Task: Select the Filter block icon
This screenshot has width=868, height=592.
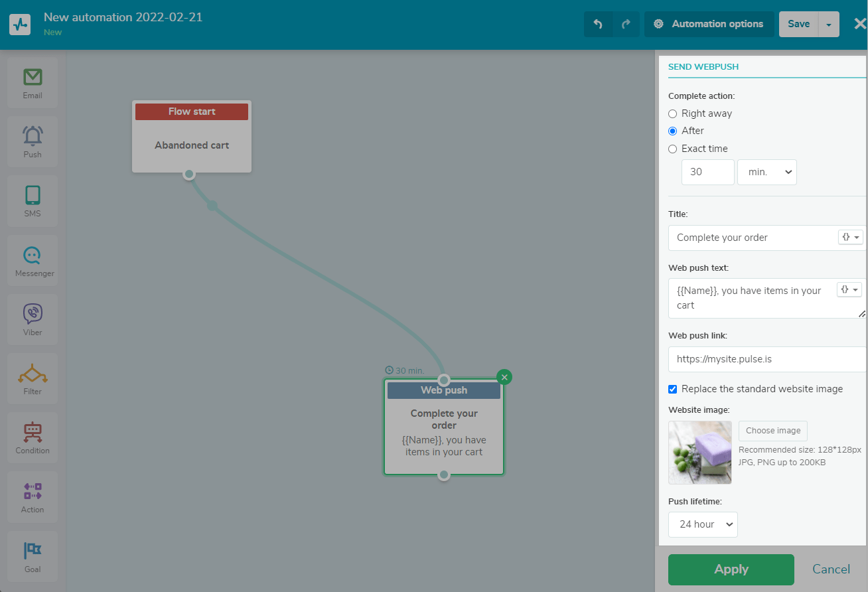Action: 33,378
